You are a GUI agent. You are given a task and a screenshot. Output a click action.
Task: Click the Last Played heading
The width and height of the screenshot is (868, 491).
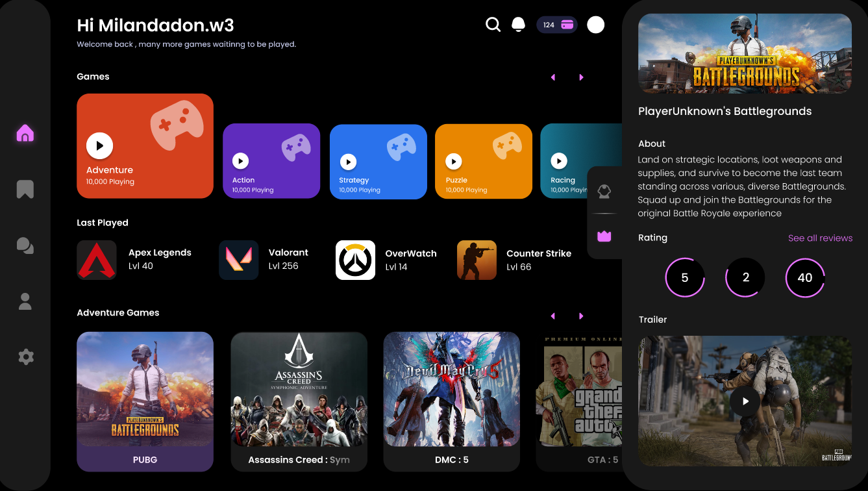tap(103, 223)
